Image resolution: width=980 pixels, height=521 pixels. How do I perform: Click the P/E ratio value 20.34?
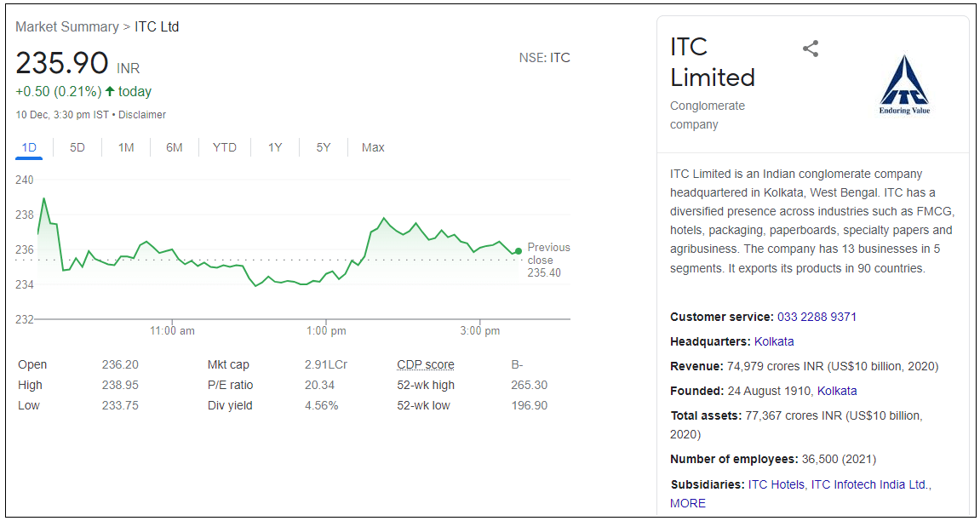[x=320, y=385]
